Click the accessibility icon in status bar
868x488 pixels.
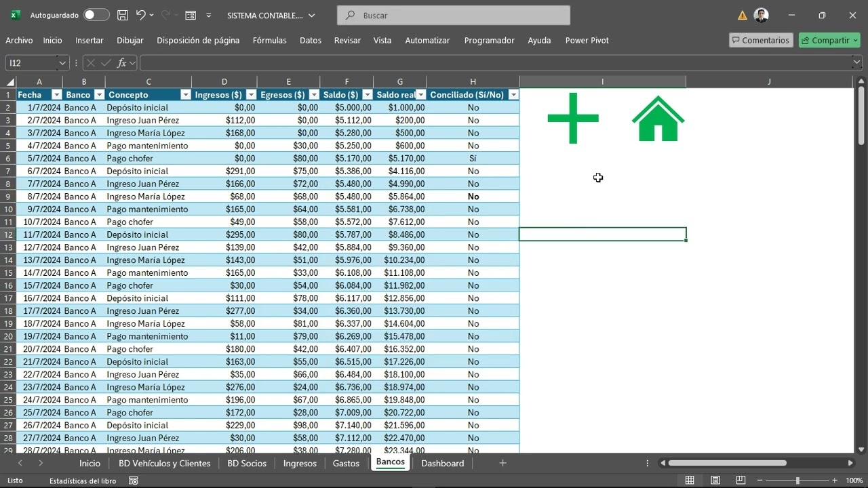[x=134, y=481]
